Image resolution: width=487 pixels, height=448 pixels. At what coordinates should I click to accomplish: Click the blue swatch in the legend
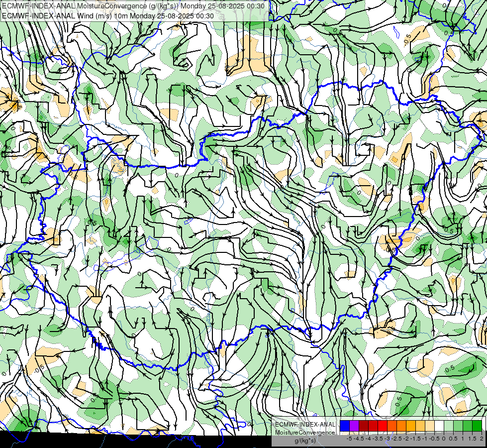(345, 426)
